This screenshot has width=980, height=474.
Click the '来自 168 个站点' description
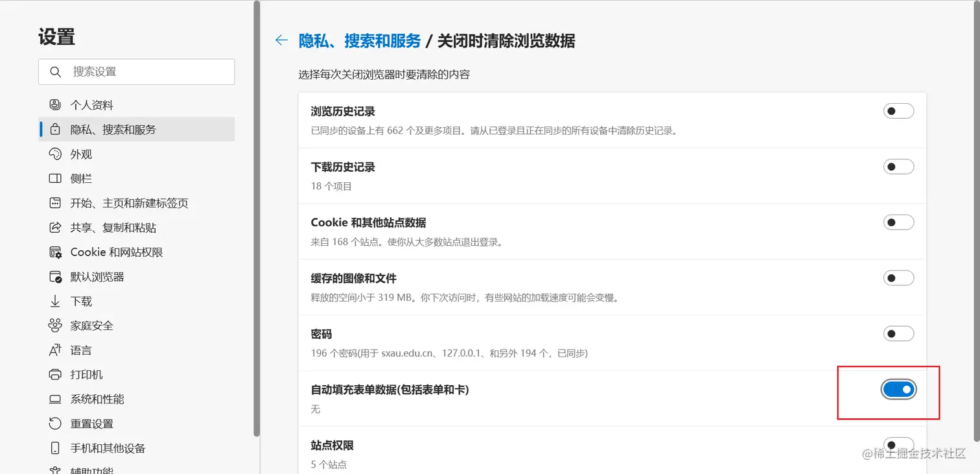[407, 242]
